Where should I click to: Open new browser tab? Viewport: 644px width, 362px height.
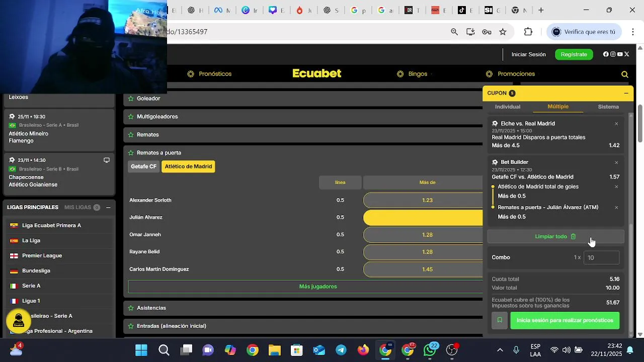(541, 10)
